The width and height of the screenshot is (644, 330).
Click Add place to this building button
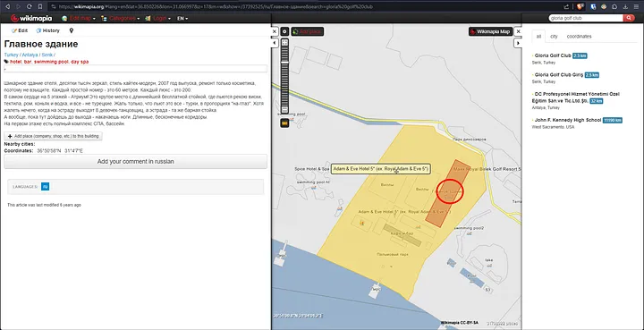53,136
